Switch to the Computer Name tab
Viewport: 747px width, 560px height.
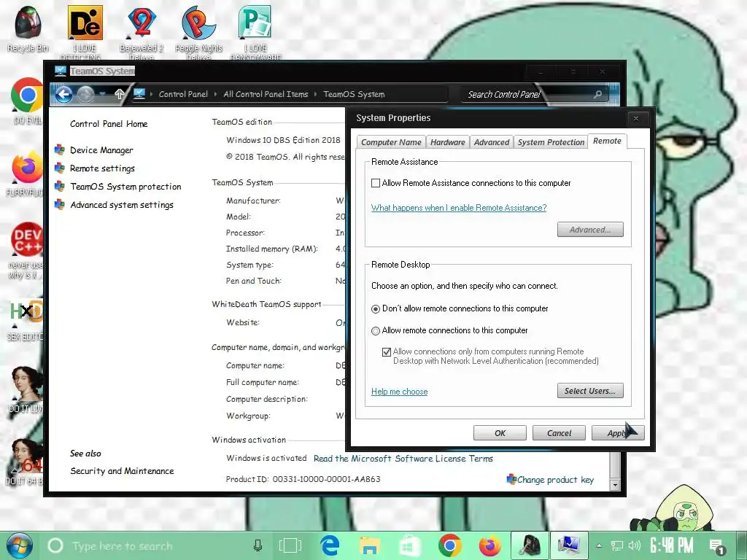tap(391, 142)
